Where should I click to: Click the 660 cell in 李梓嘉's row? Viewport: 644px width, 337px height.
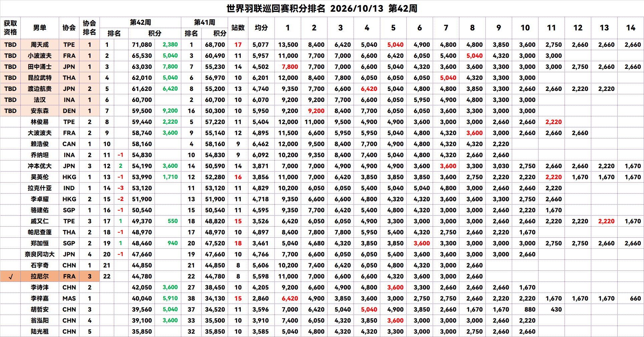coord(631,298)
